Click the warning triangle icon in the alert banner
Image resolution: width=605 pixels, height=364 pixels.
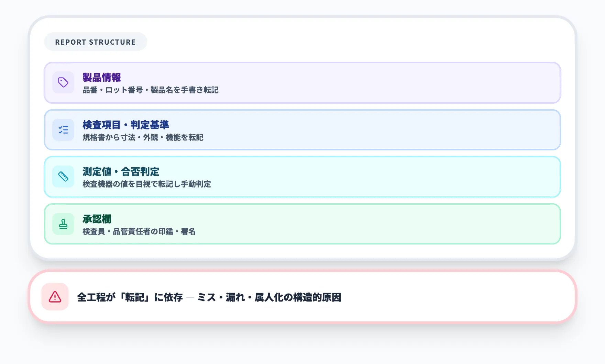[55, 297]
